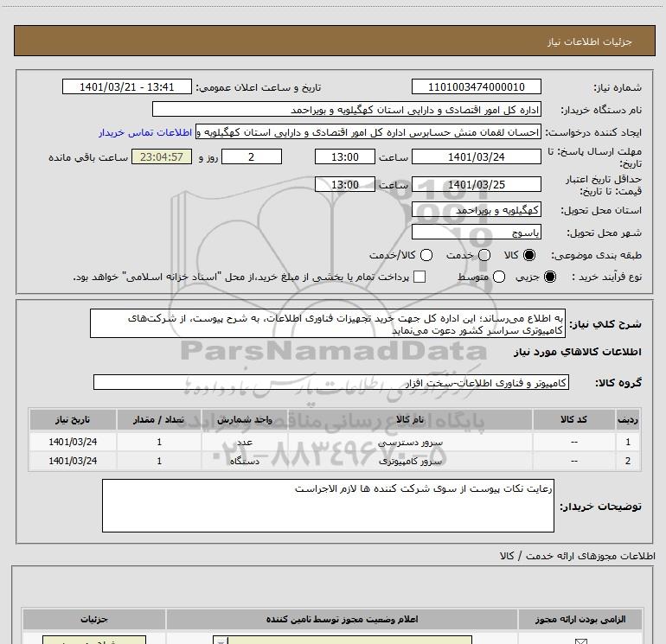The height and width of the screenshot is (644, 666).
Task: Click the کد کالا column header
Action: [x=573, y=419]
